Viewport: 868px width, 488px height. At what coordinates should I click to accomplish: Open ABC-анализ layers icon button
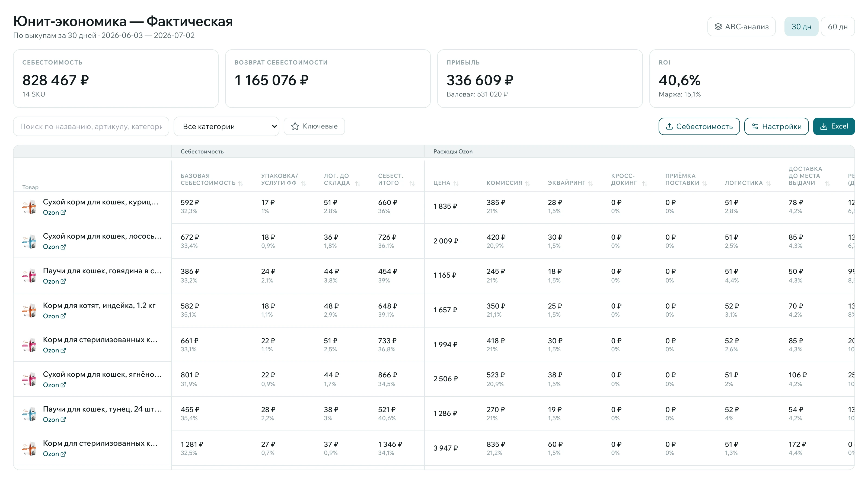tap(718, 27)
